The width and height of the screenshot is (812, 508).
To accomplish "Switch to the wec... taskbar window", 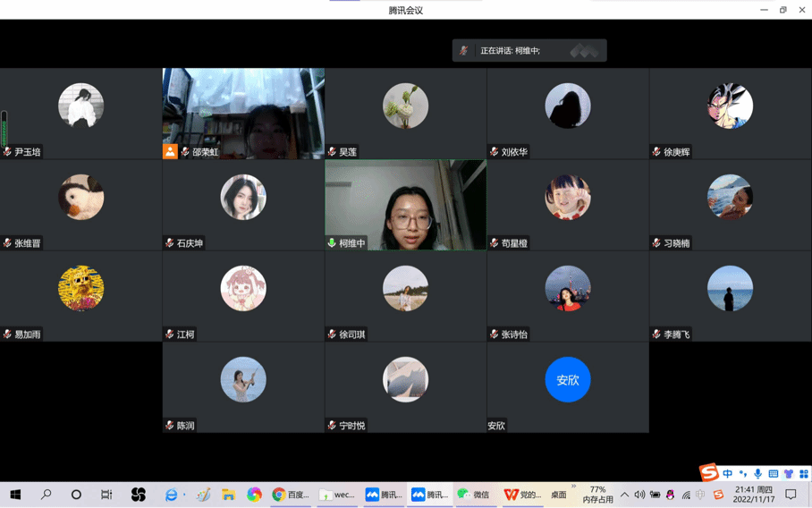I will 337,495.
